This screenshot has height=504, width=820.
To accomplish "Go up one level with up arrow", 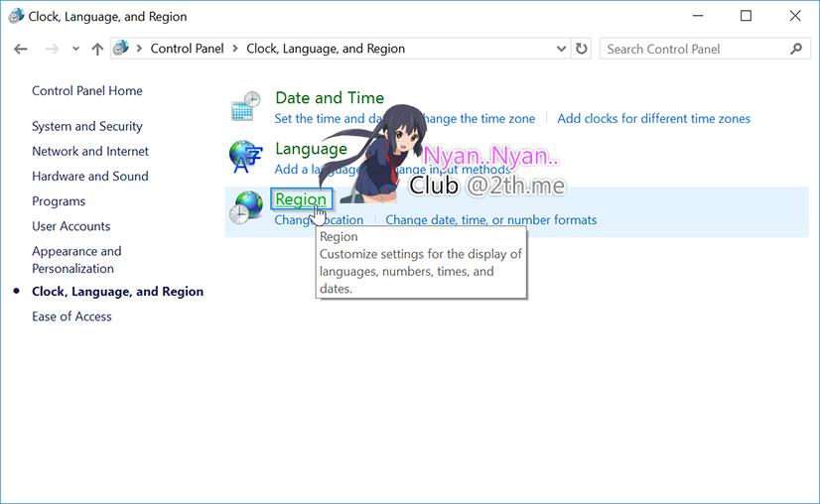I will click(97, 50).
